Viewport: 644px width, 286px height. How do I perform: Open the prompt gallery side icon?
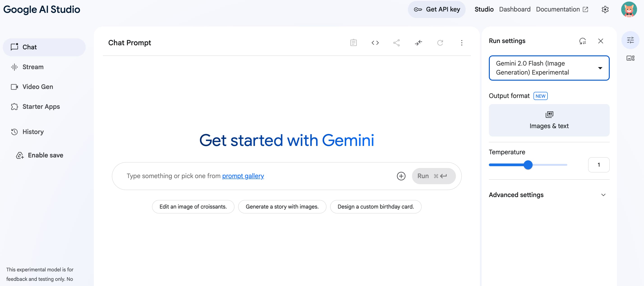pos(630,58)
